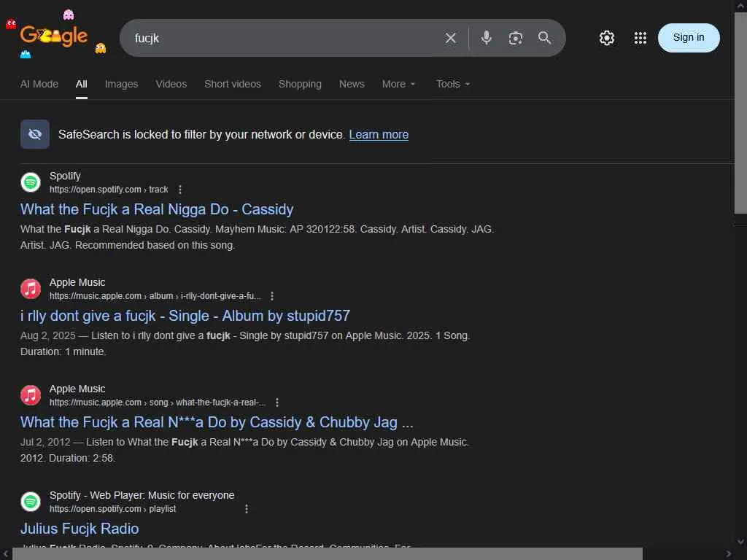Click the Google Halloween doodle logo
Image resolution: width=747 pixels, height=560 pixels.
(x=55, y=36)
